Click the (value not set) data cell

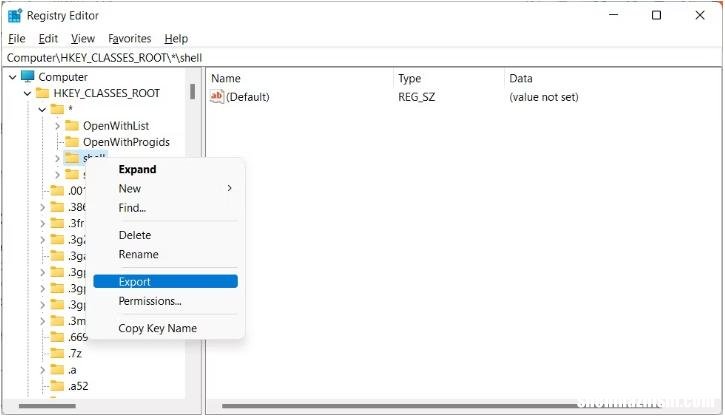pos(543,97)
